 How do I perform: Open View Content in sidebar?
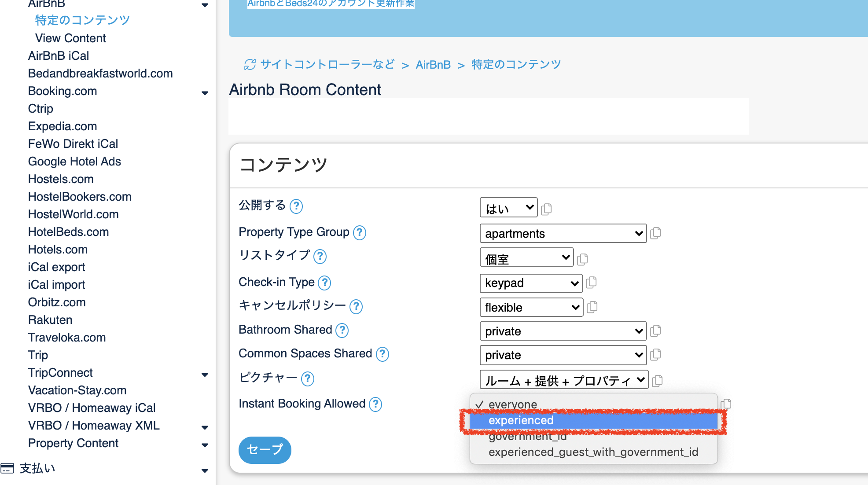(x=70, y=38)
